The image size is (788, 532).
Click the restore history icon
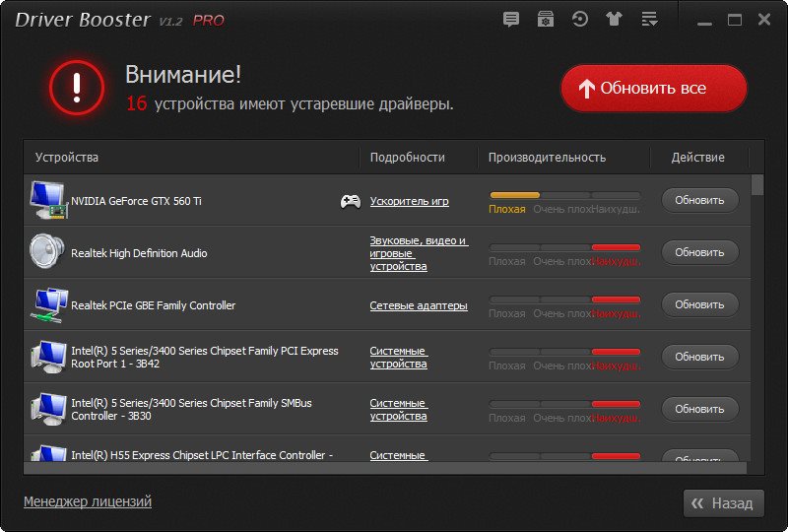580,19
